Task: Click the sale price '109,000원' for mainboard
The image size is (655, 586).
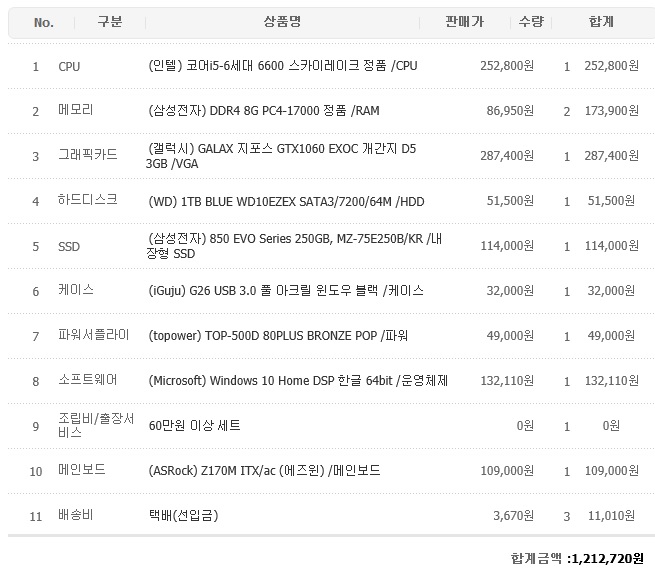Action: [x=507, y=471]
